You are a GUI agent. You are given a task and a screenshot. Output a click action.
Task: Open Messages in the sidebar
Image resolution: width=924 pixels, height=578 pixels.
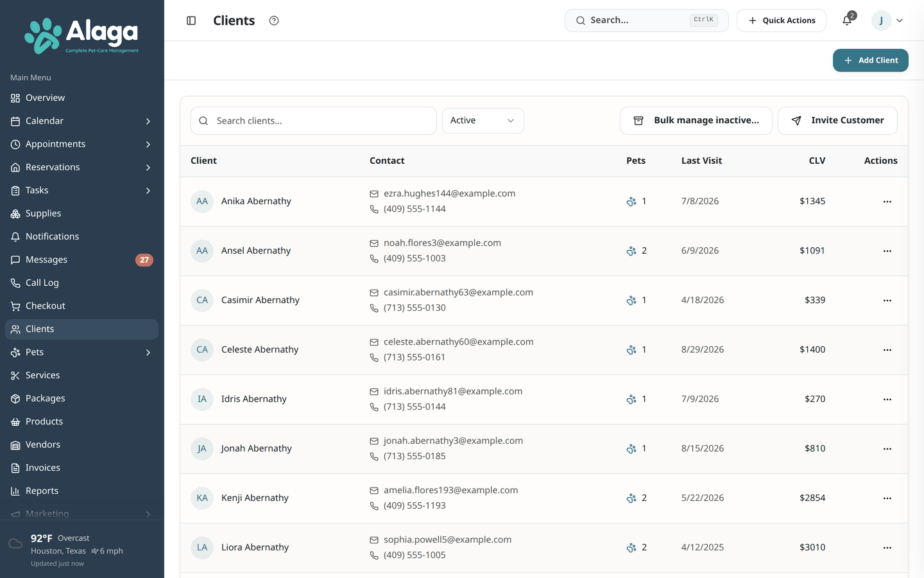[x=81, y=260]
